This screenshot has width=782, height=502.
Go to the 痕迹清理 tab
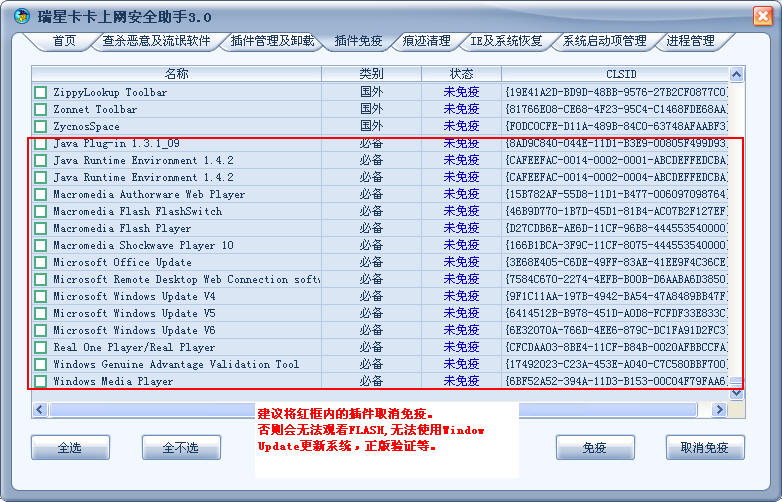click(x=426, y=41)
